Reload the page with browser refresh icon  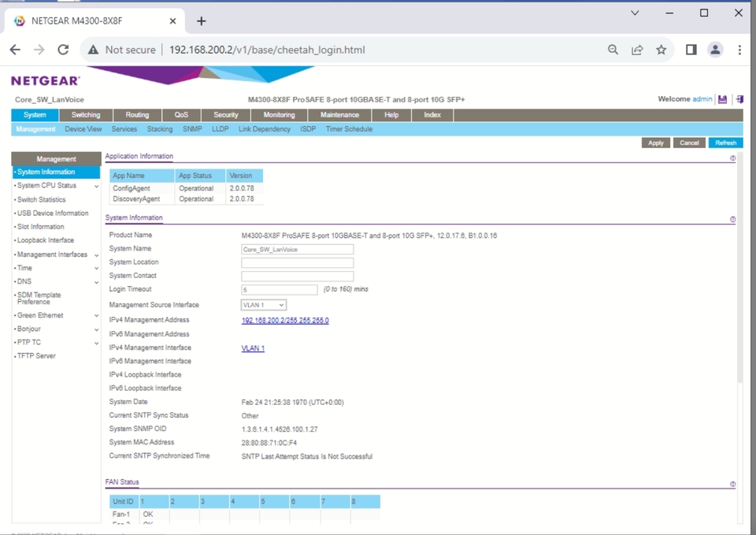click(63, 50)
